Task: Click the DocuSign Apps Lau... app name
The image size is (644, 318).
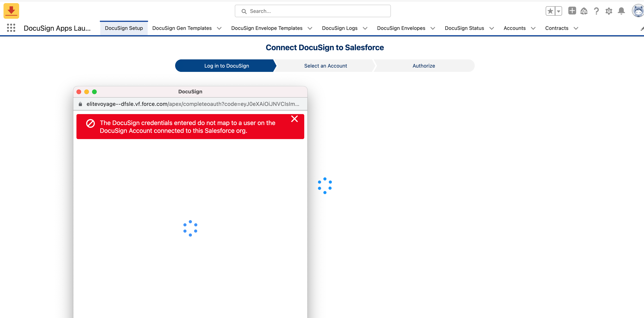Action: (57, 28)
